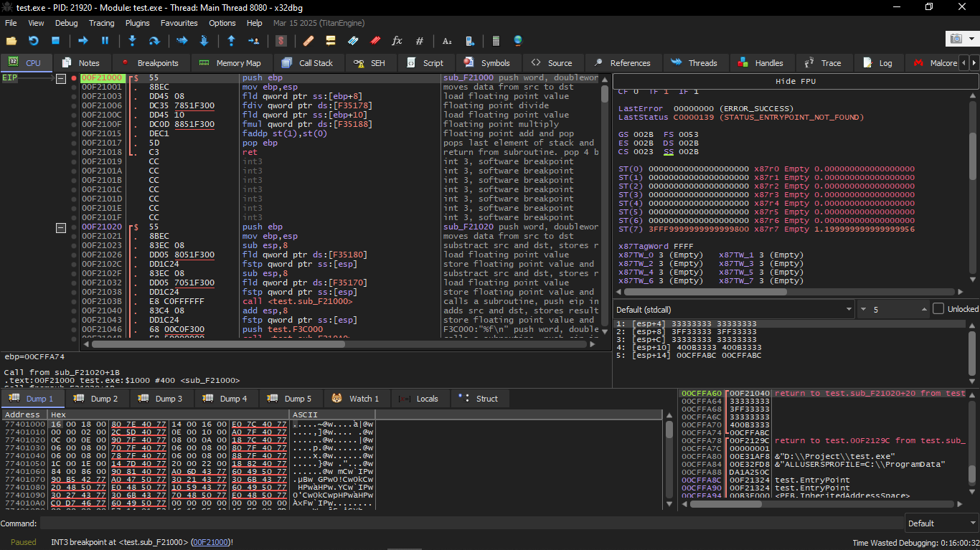This screenshot has width=980, height=550.
Task: Collapse the function at 00F21020
Action: coord(61,227)
